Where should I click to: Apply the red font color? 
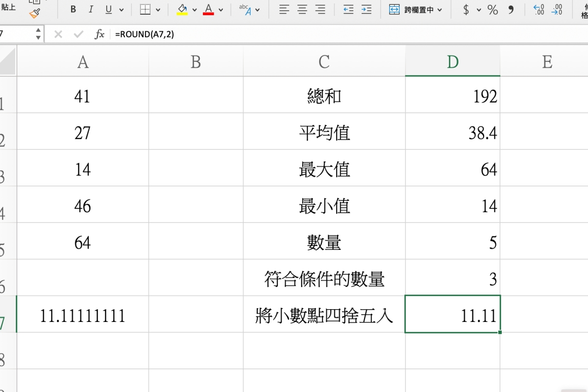[x=208, y=9]
